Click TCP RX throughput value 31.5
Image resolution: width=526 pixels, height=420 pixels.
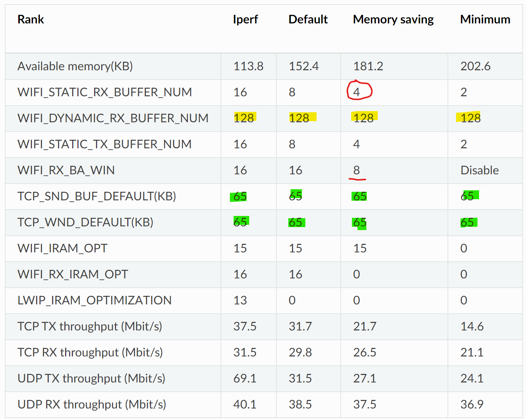click(x=245, y=352)
